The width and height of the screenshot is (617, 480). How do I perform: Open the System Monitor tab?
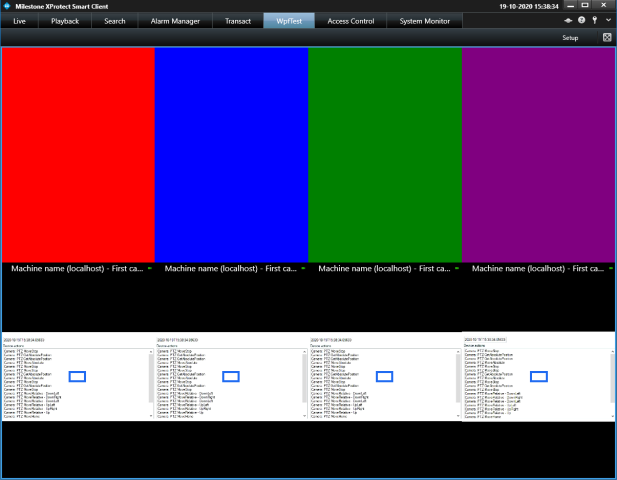[425, 21]
